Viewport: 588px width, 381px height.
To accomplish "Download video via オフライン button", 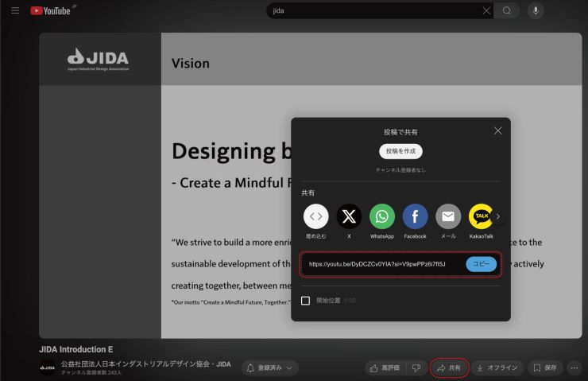I will pyautogui.click(x=497, y=367).
